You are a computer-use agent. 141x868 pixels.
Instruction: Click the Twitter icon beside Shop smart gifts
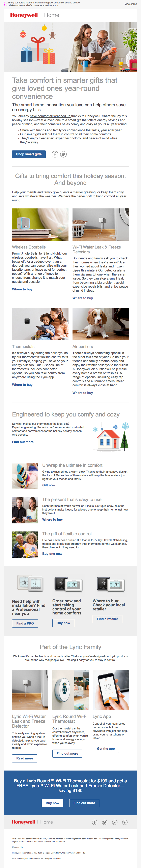(63, 154)
